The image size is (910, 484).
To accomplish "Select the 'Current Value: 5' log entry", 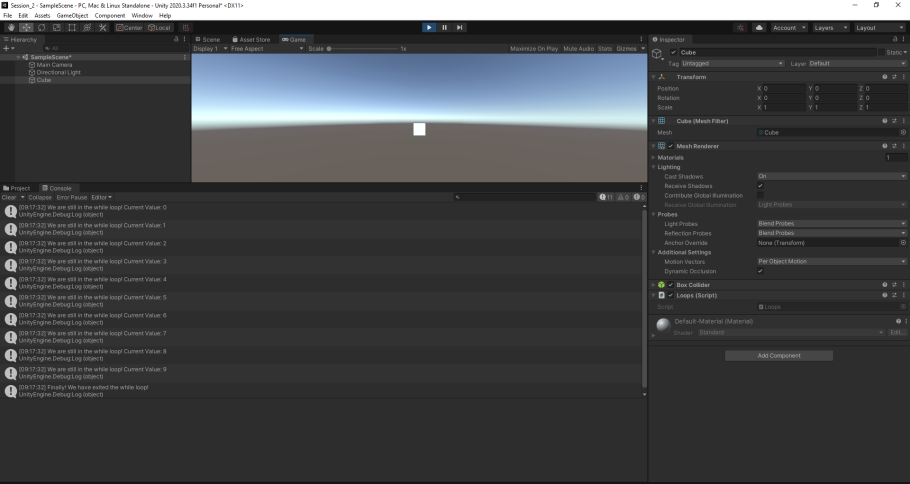I will tap(322, 301).
